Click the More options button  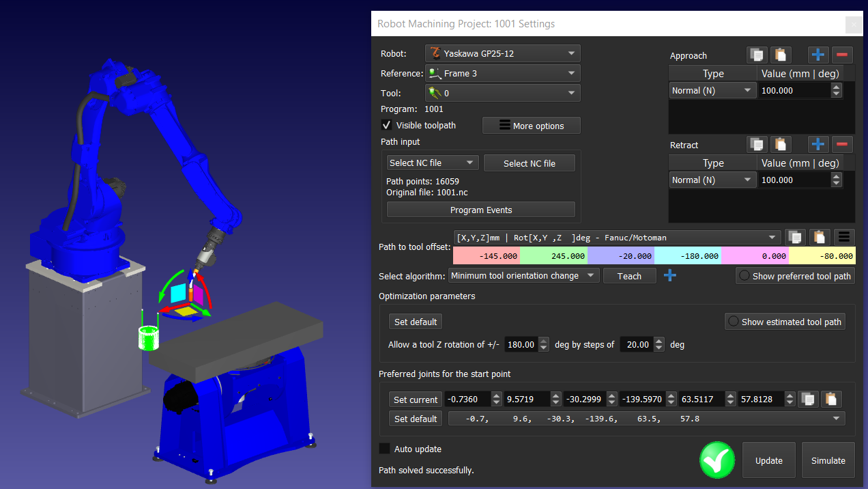tap(531, 126)
